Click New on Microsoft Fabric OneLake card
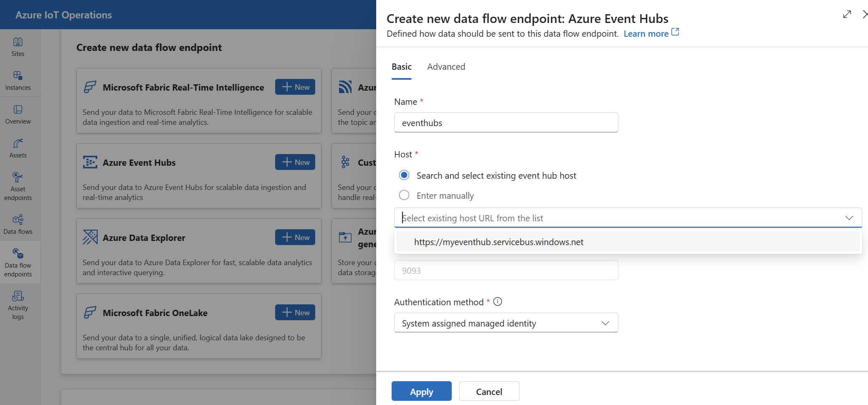Screen dimensions: 868x405 click(x=295, y=312)
